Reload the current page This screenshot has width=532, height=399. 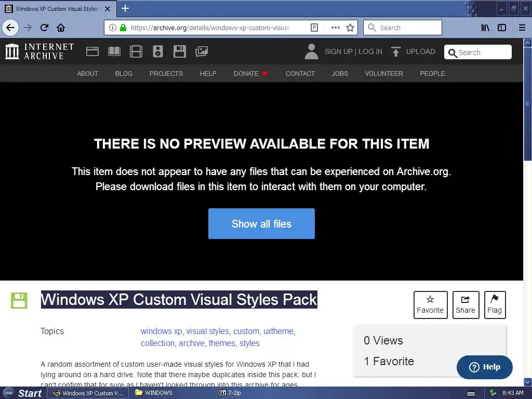click(x=45, y=28)
